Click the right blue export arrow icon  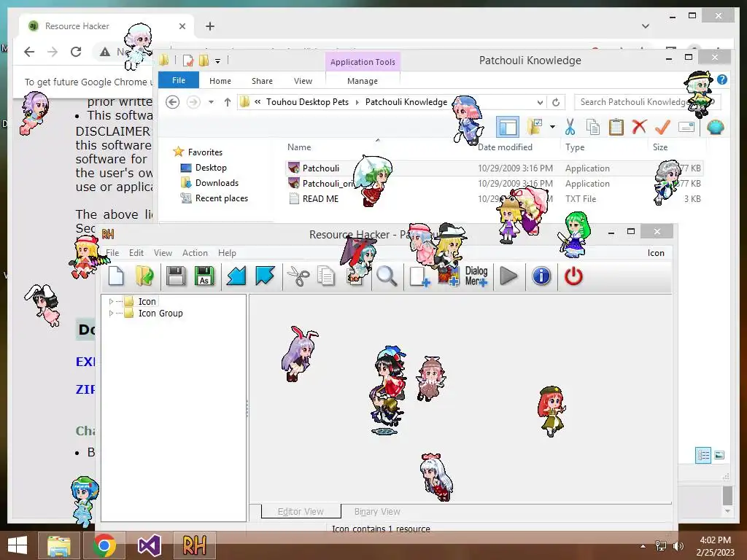click(x=265, y=276)
